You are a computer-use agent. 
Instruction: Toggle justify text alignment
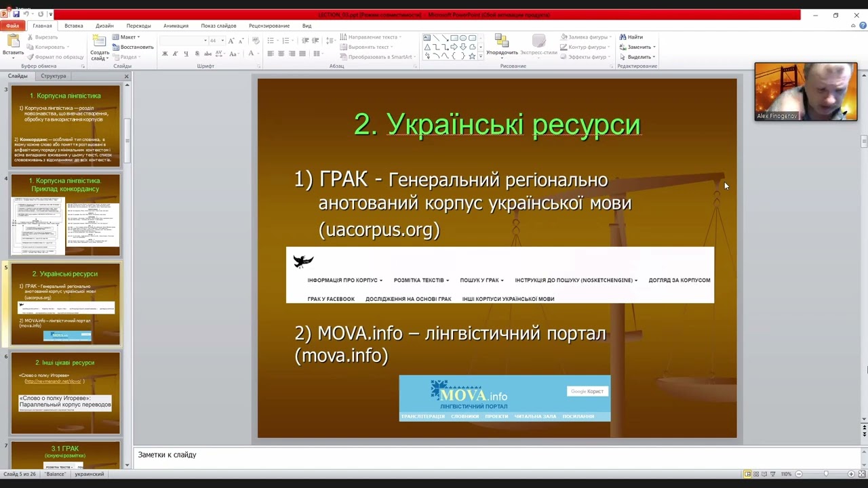pyautogui.click(x=302, y=54)
